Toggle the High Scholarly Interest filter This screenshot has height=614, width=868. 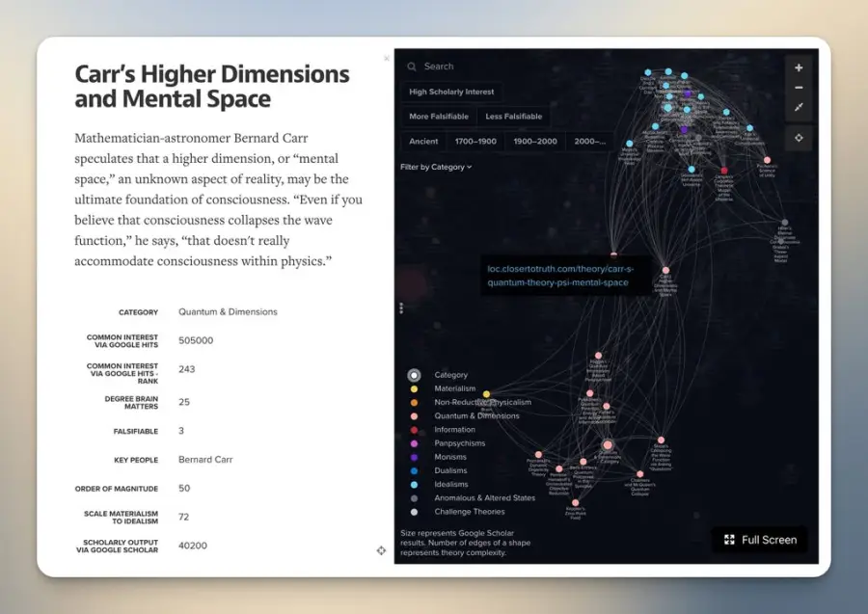(x=451, y=92)
